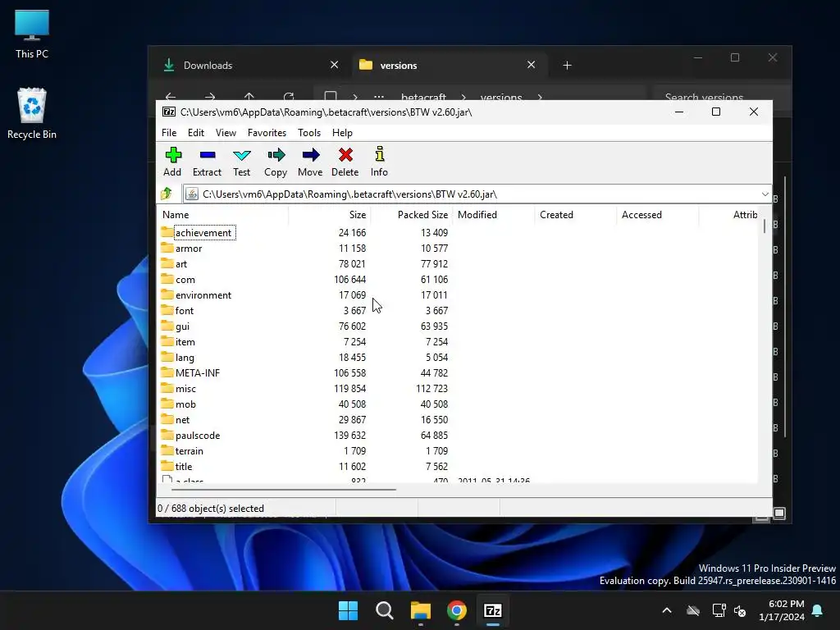Image resolution: width=840 pixels, height=630 pixels.
Task: Click into the 7-Zip address path field
Action: tap(477, 194)
